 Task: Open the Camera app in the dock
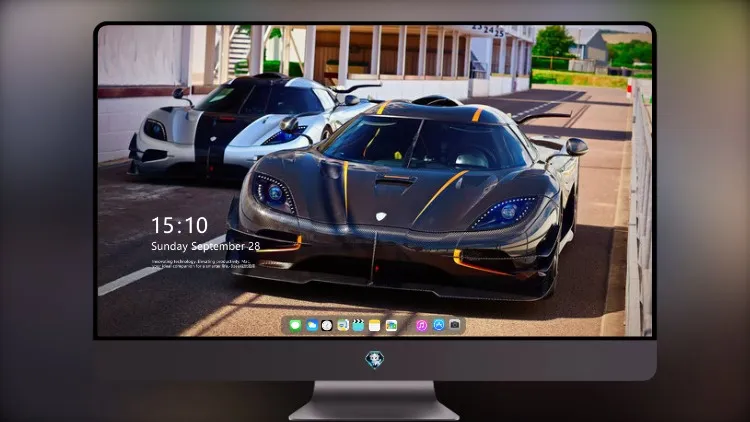click(454, 325)
